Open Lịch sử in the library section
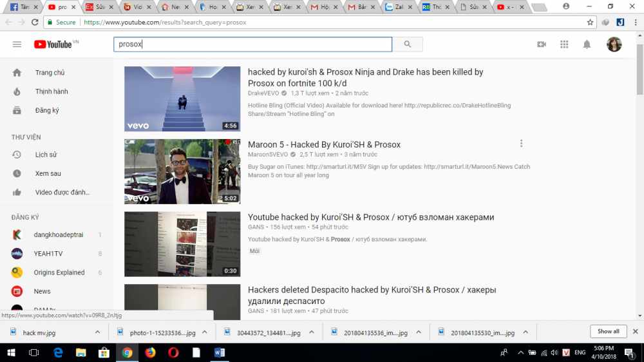 [x=46, y=155]
